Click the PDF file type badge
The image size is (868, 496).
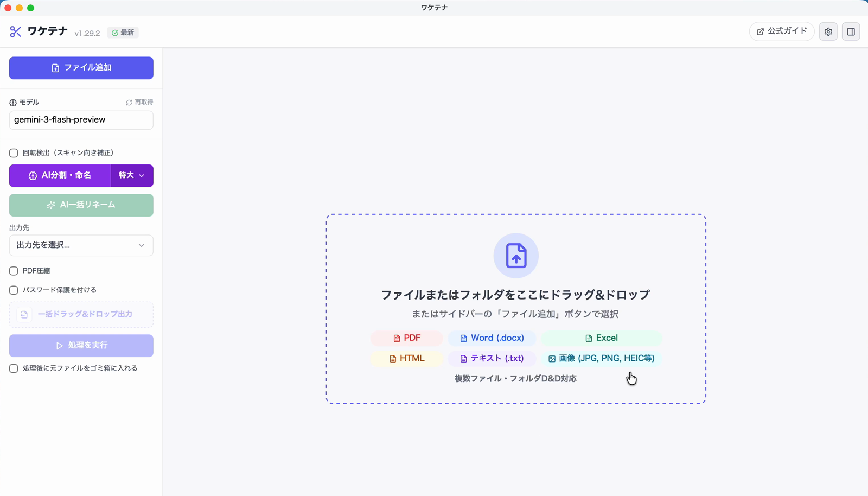[407, 338]
